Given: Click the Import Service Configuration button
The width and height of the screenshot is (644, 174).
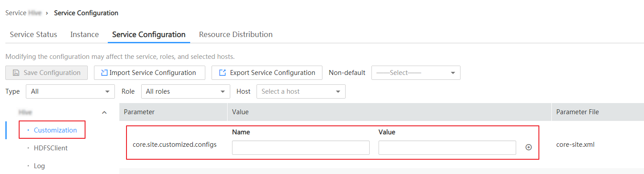Looking at the screenshot, I should pos(149,73).
